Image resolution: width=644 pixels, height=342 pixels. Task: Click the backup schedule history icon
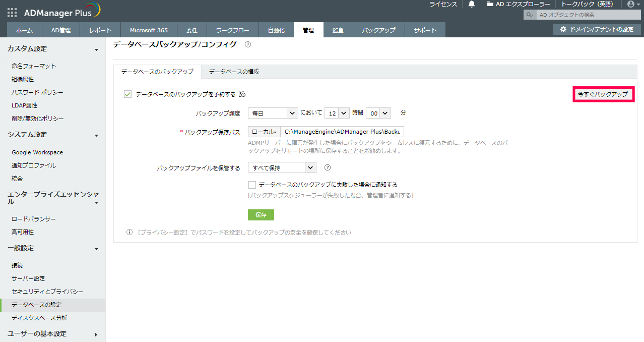[x=242, y=94]
